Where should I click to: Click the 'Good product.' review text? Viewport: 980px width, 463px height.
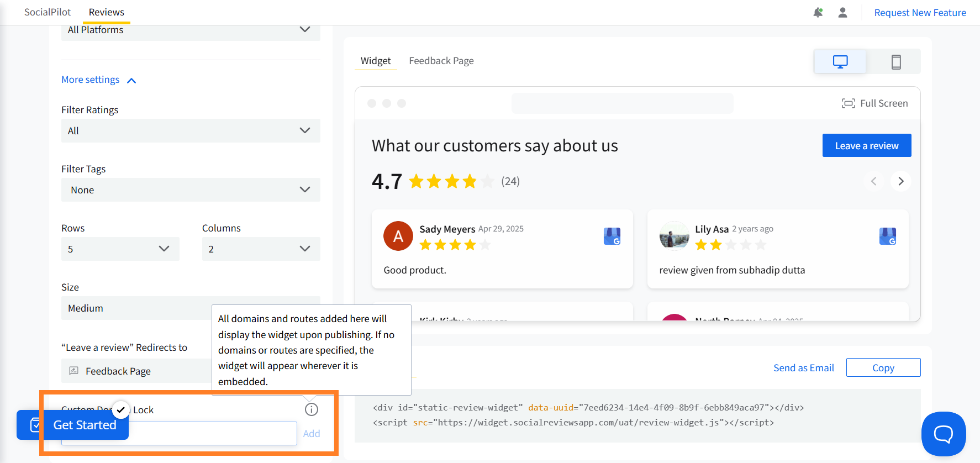(415, 270)
